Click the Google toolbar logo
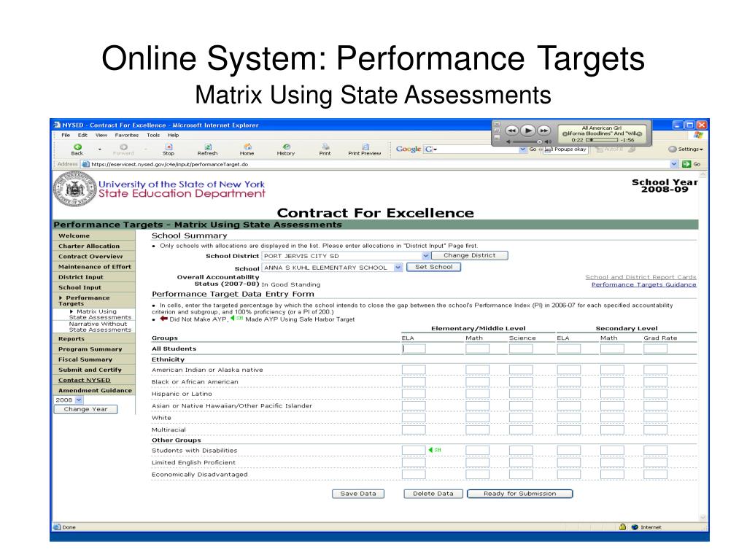747x560 pixels. pos(409,149)
